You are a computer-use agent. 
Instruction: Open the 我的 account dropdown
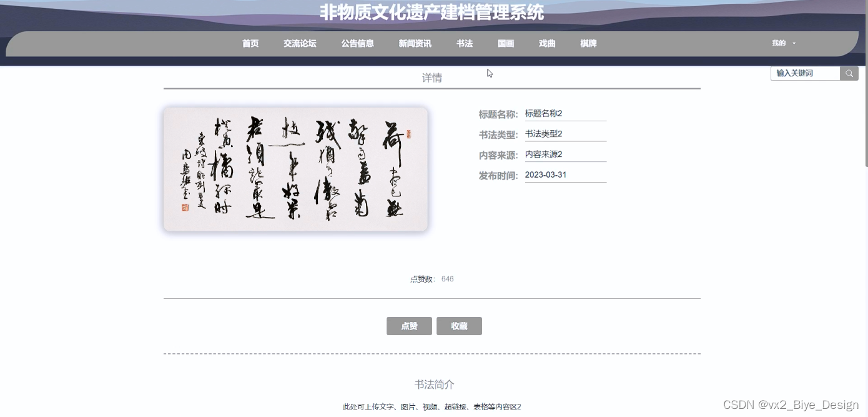pyautogui.click(x=784, y=43)
